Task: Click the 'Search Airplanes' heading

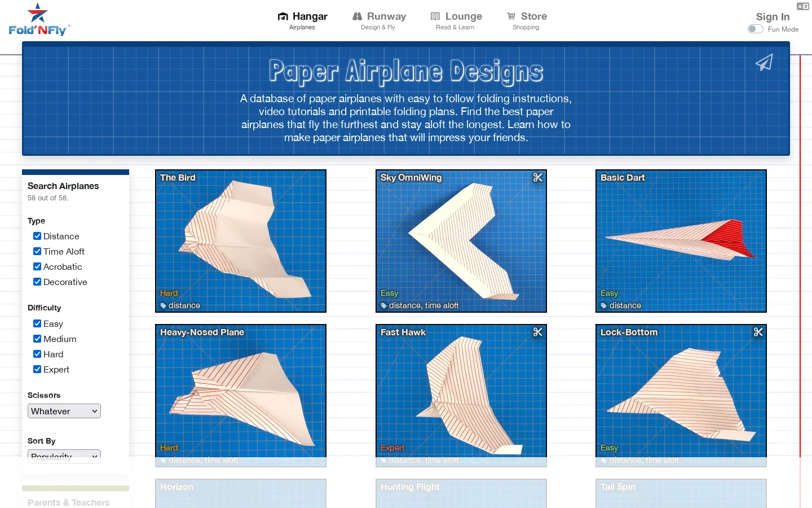Action: (63, 186)
